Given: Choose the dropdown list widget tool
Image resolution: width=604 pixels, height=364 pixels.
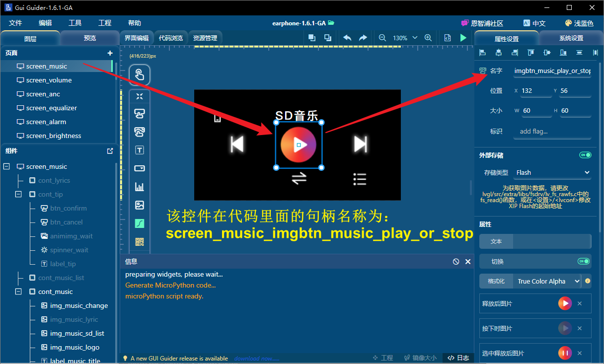Looking at the screenshot, I should click(x=140, y=168).
